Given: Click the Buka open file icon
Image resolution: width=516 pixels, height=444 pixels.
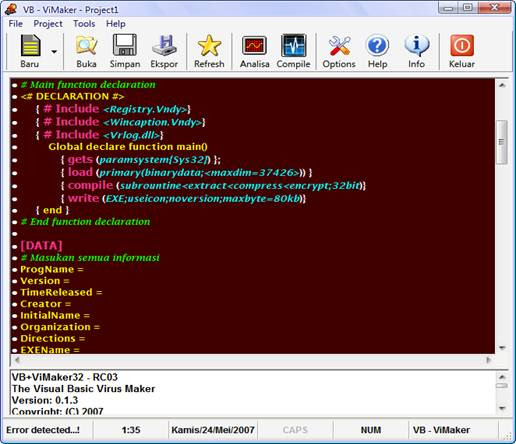Looking at the screenshot, I should coord(86,45).
